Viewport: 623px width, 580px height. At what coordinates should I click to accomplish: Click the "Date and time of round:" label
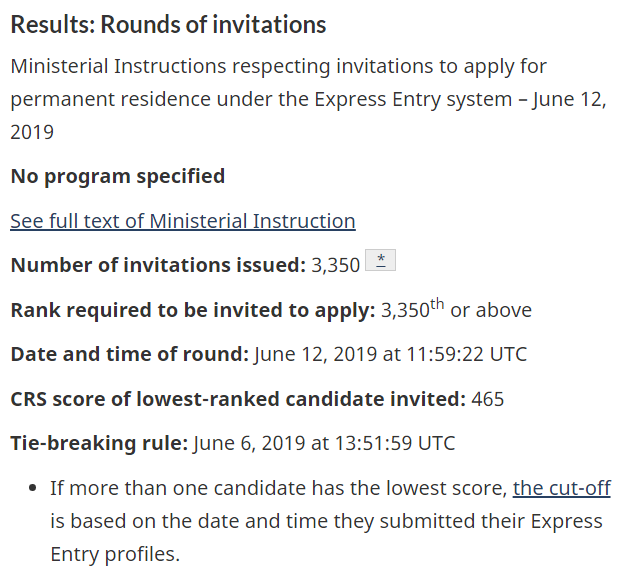click(129, 354)
